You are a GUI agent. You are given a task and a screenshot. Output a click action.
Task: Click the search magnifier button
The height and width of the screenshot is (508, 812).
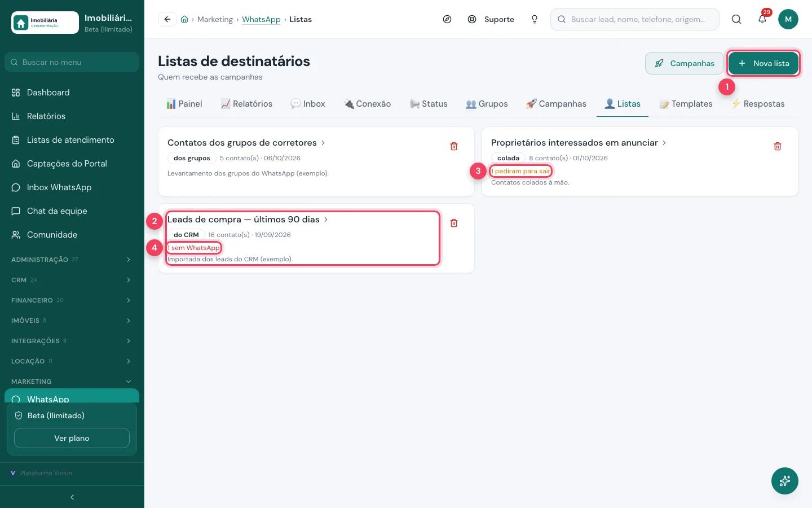tap(736, 19)
